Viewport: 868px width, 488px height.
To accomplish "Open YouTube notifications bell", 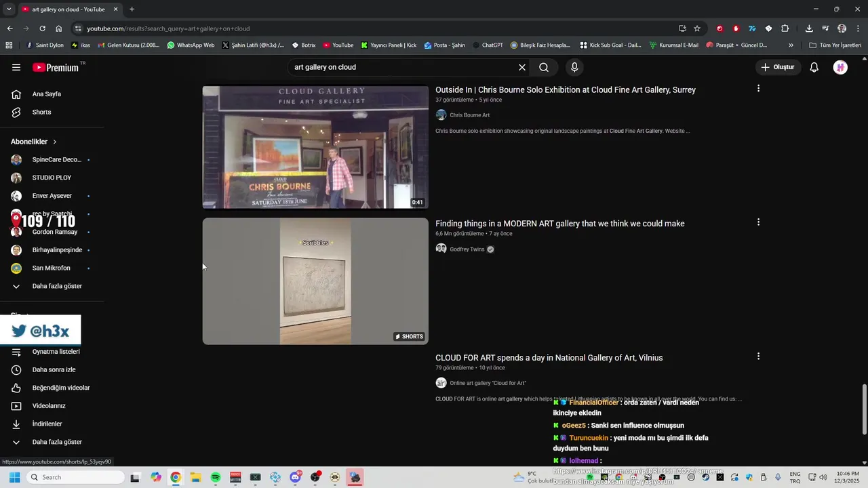I will coord(814,67).
